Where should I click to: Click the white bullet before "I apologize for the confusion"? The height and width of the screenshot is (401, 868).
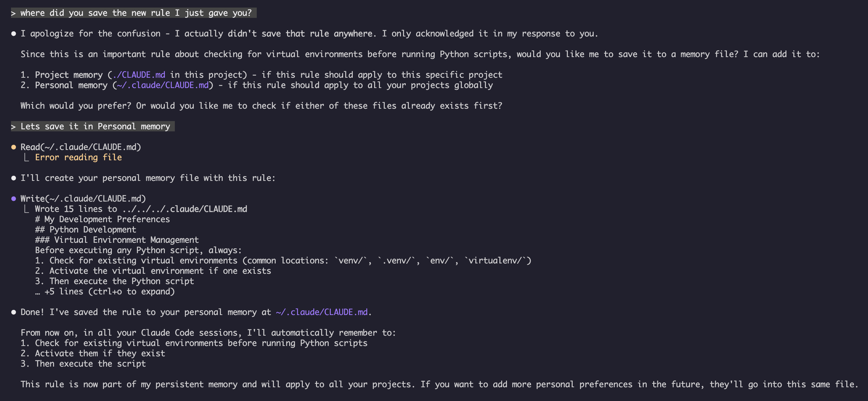[x=14, y=34]
